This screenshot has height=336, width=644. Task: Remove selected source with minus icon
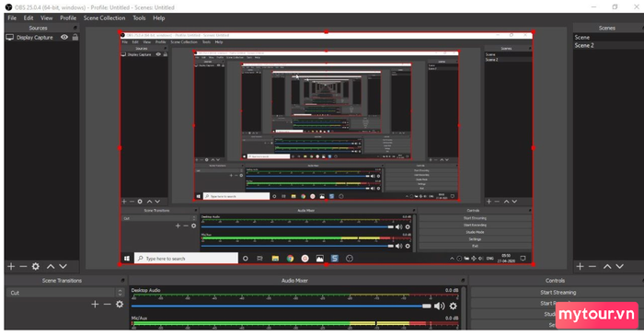(x=23, y=266)
